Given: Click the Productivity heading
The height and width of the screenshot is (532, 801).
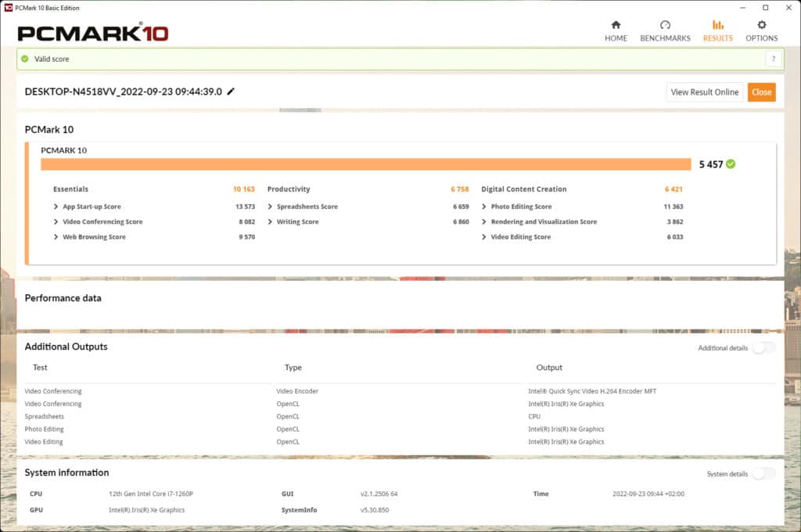Looking at the screenshot, I should point(289,189).
